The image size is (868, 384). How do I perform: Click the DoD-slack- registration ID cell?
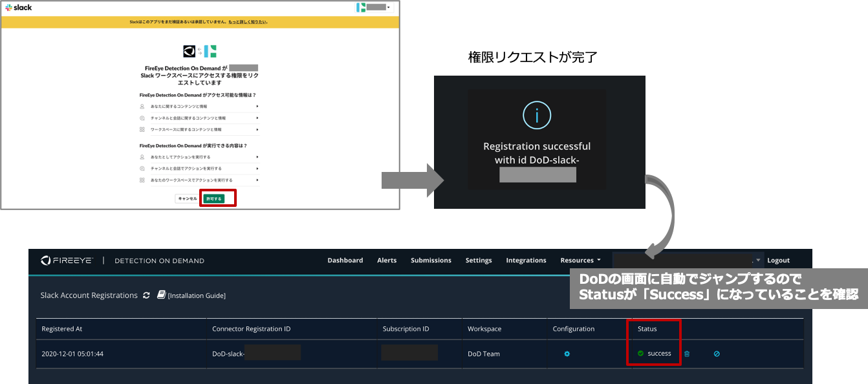point(228,354)
